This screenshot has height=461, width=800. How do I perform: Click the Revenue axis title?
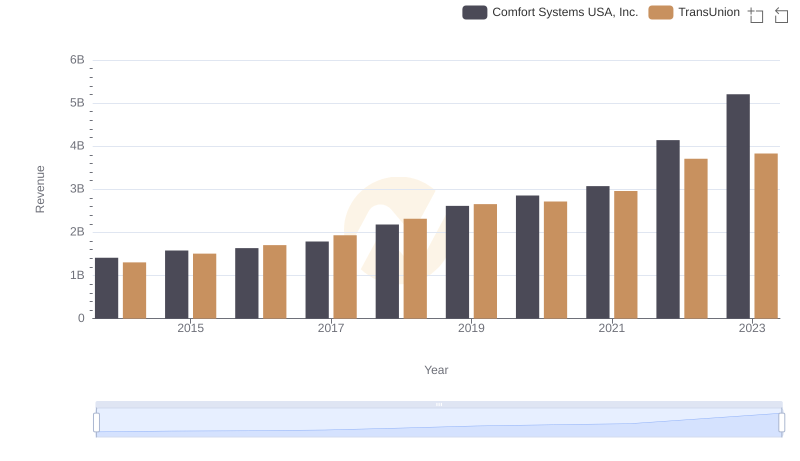[40, 189]
